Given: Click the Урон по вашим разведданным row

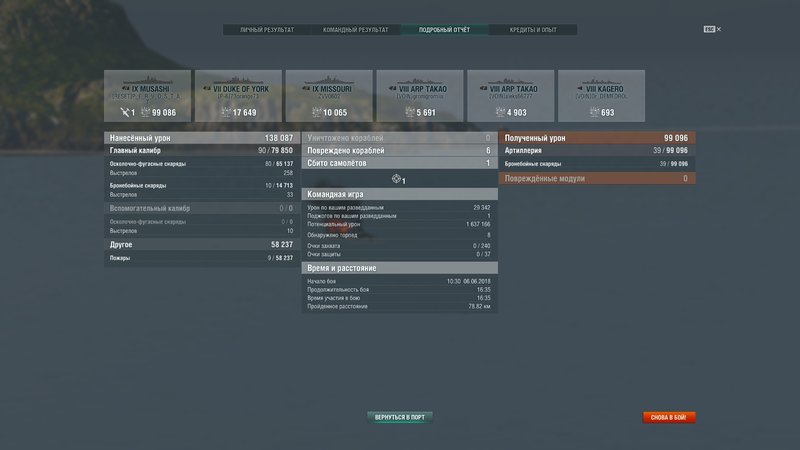Looking at the screenshot, I should [x=399, y=208].
